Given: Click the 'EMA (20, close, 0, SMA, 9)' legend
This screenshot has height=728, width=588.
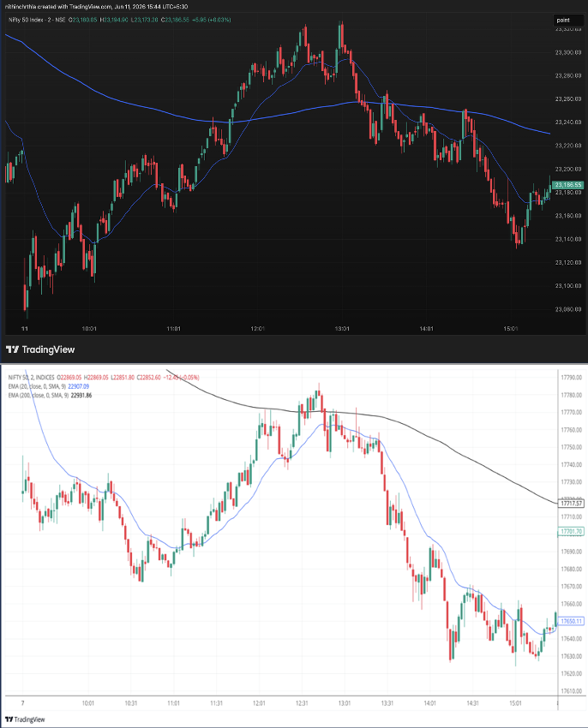Looking at the screenshot, I should click(37, 386).
